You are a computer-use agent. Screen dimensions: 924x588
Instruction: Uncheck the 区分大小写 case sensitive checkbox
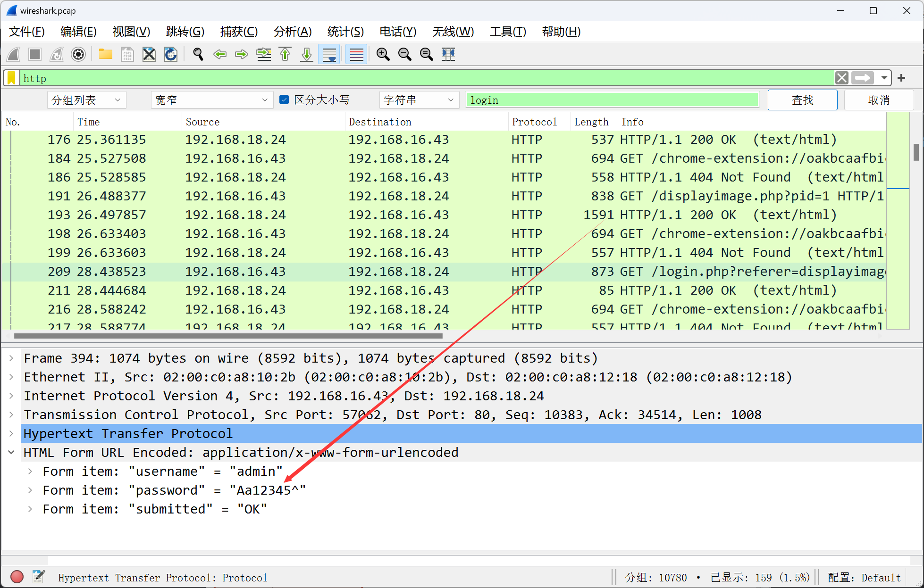click(x=284, y=99)
